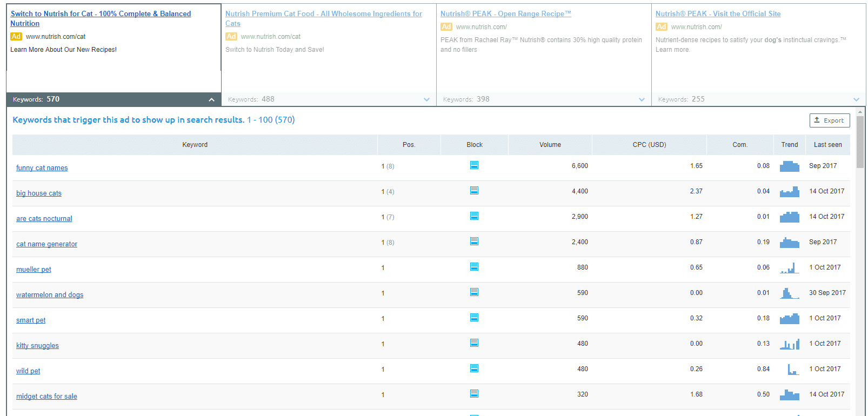
Task: Open block icon for big house cats
Action: 474,191
